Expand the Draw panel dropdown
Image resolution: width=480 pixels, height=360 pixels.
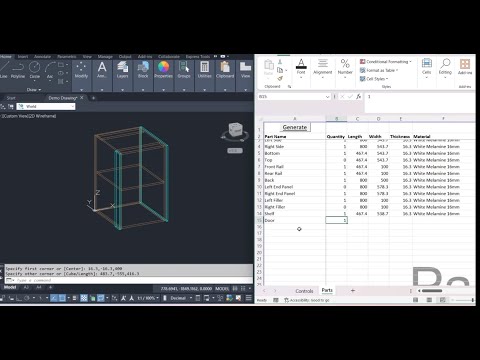pyautogui.click(x=34, y=90)
